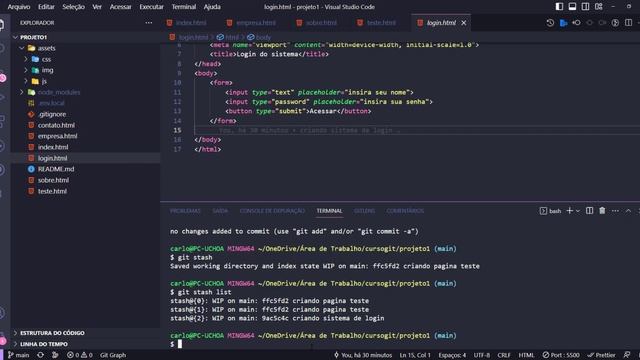
Task: Change the HTML language mode
Action: click(526, 355)
